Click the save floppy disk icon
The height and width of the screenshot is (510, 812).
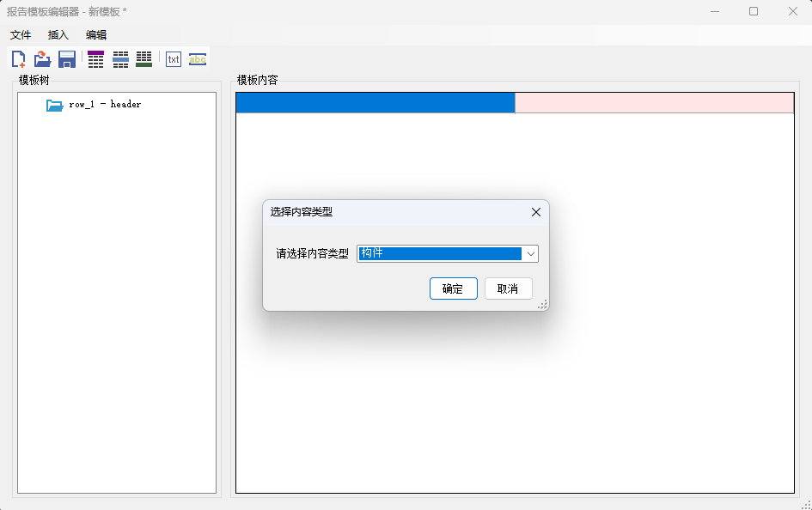67,59
